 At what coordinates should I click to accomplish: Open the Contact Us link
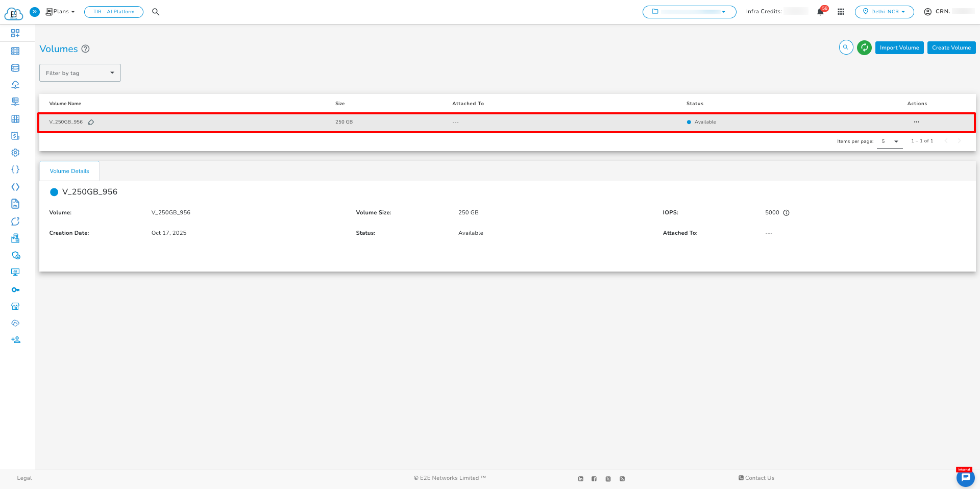(x=756, y=478)
